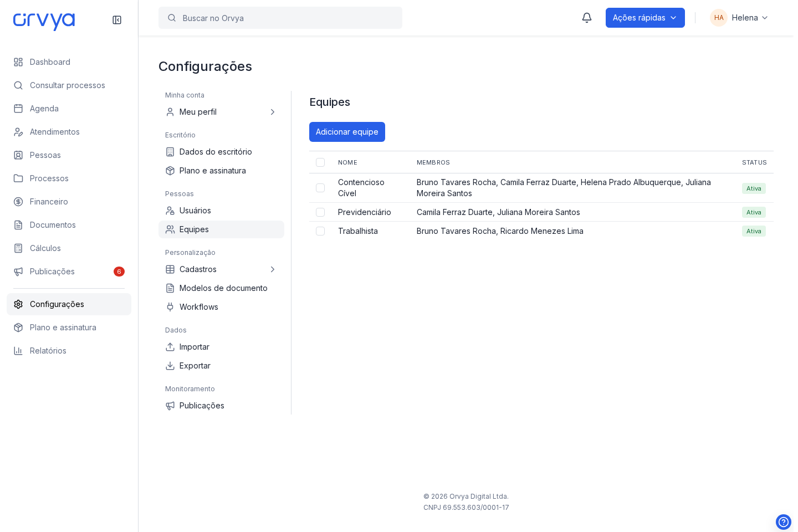Image resolution: width=798 pixels, height=532 pixels.
Task: Go to Atendimentos in the sidebar
Action: pos(69,132)
